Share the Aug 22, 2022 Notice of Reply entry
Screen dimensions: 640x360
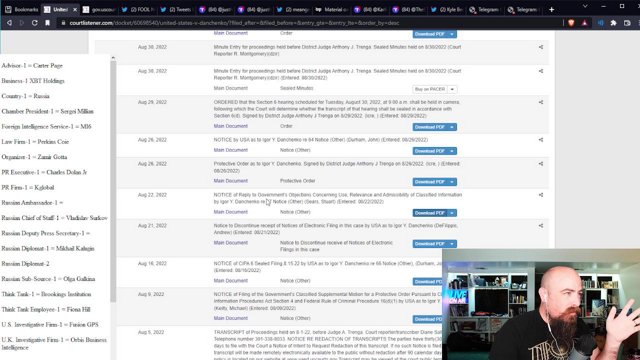(x=541, y=195)
